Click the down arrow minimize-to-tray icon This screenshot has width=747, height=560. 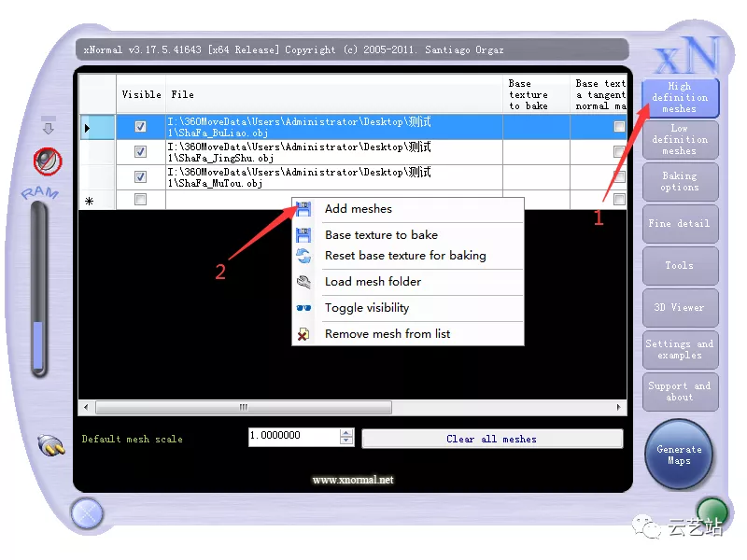49,125
